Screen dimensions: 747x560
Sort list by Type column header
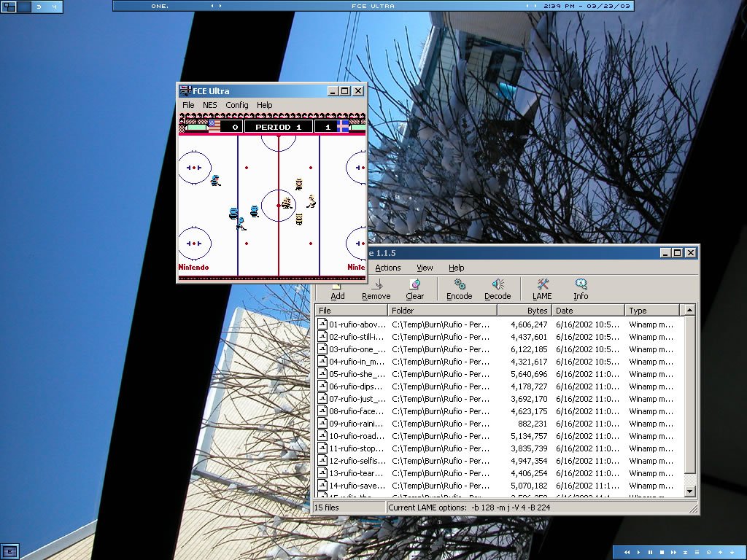click(x=652, y=311)
